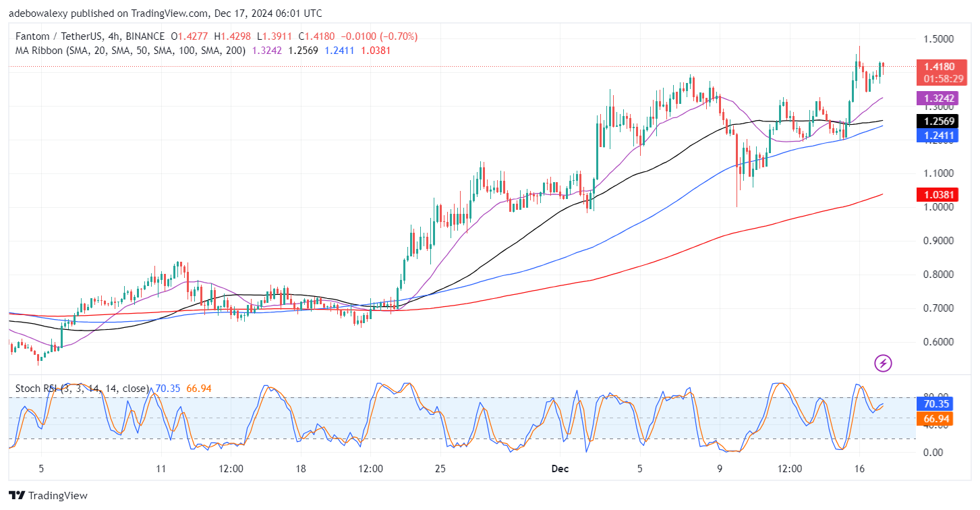Select the blue 1.2411 SMA 100 label
980x510 pixels.
click(x=938, y=136)
